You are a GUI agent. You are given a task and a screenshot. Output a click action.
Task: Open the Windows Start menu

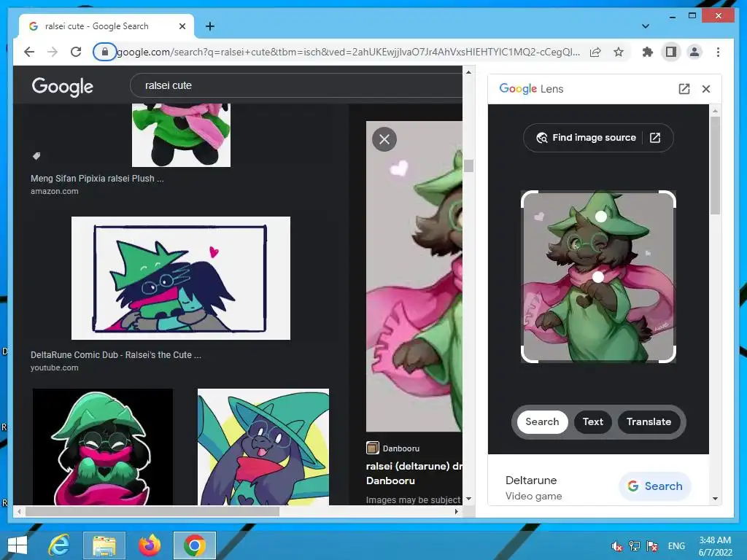click(18, 545)
